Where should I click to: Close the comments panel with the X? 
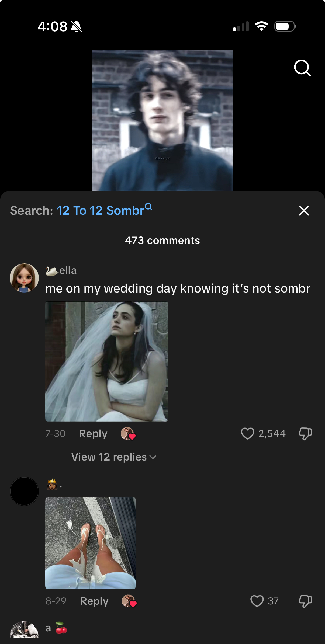coord(304,211)
